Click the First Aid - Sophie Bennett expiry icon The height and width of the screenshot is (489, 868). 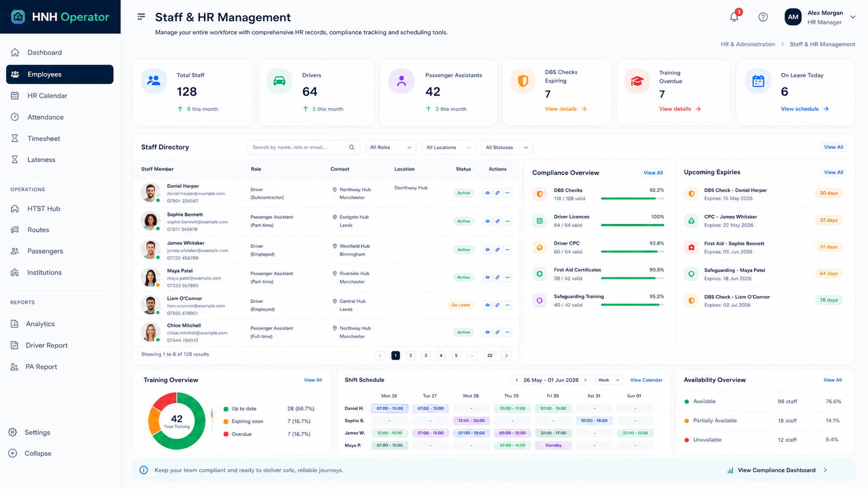click(691, 247)
